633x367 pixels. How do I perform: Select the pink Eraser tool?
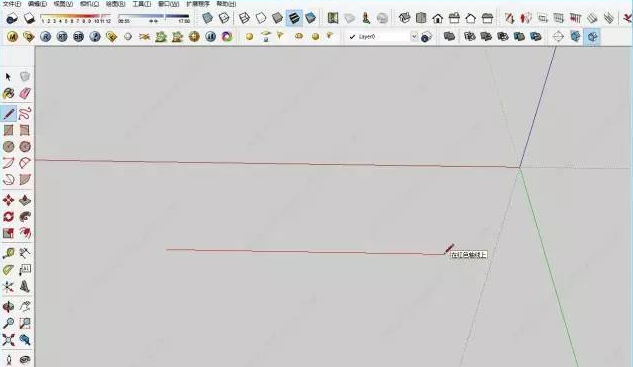point(25,93)
